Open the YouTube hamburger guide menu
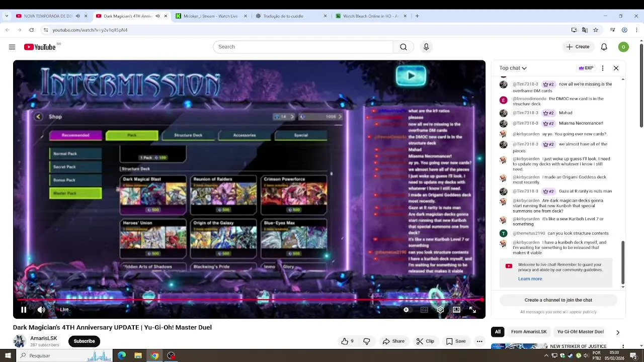The image size is (644, 362). point(12,47)
